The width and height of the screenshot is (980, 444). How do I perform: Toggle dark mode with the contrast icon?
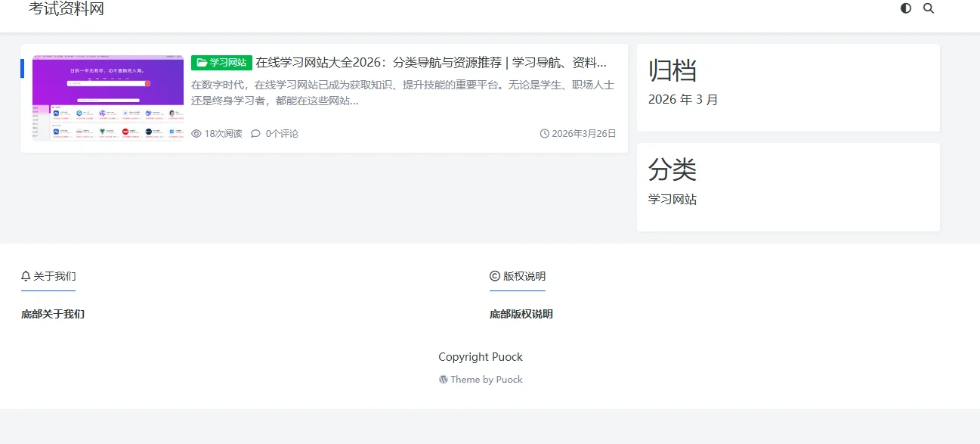[x=905, y=8]
